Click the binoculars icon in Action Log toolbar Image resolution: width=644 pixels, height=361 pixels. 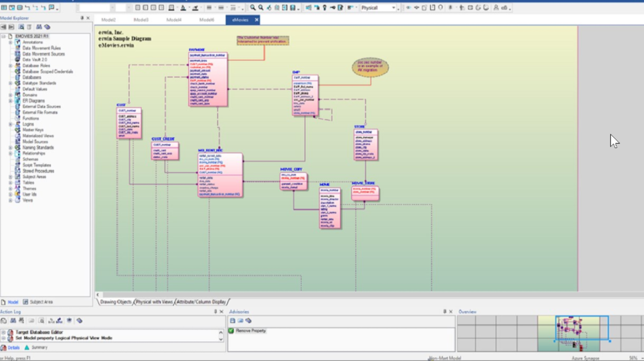coord(13,321)
